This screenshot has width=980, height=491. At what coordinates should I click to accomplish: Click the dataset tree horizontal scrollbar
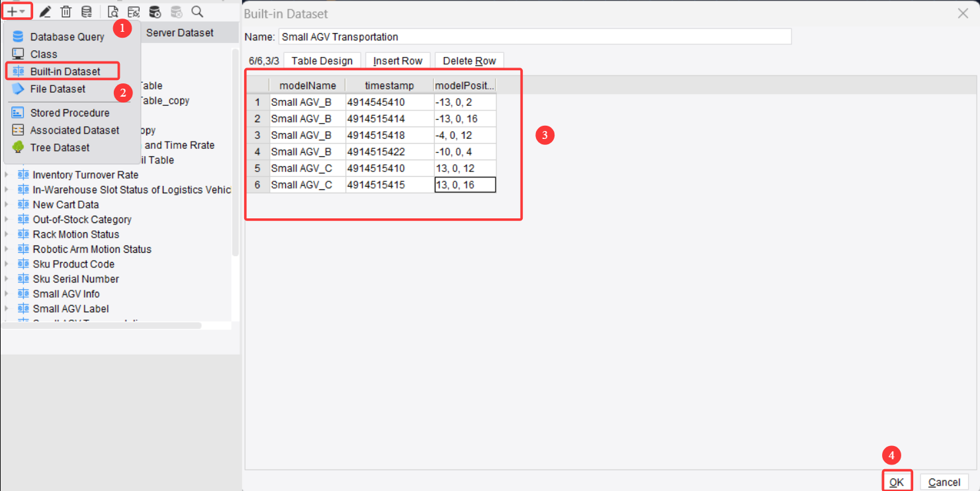click(102, 326)
